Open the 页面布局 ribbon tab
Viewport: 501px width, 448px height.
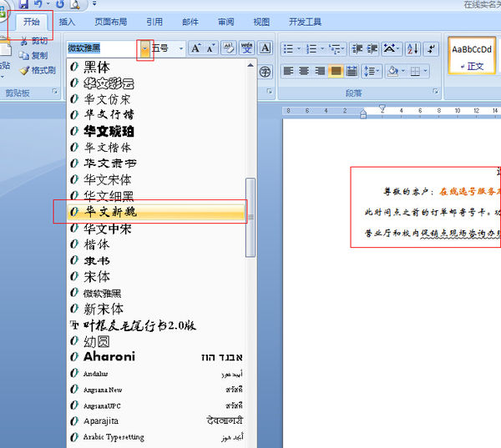[110, 22]
